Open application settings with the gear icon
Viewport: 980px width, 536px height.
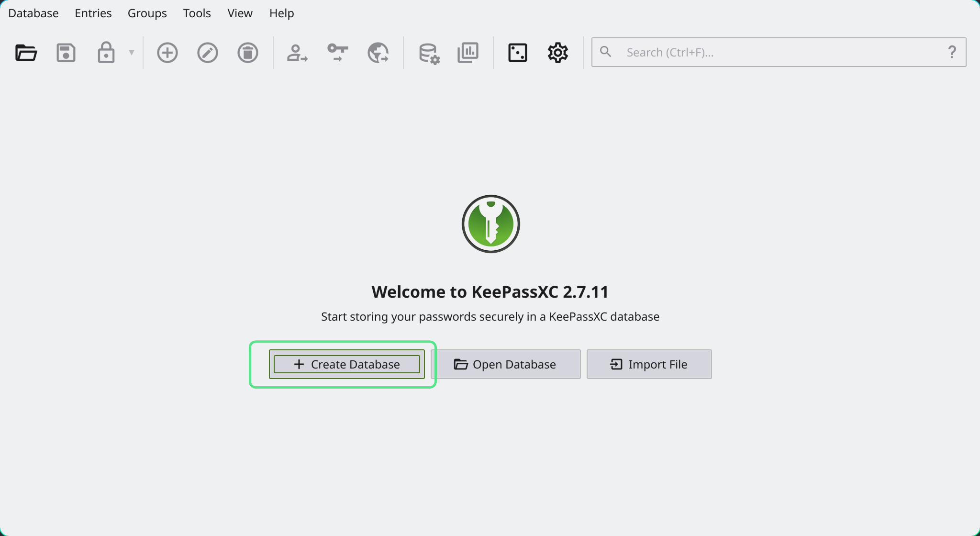click(557, 53)
